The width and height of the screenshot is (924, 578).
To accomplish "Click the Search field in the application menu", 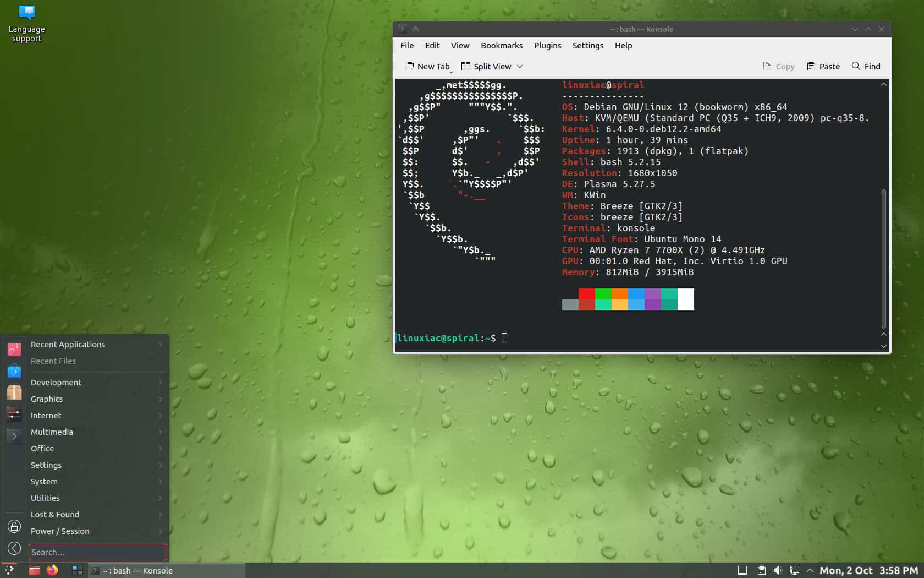I will pyautogui.click(x=97, y=552).
